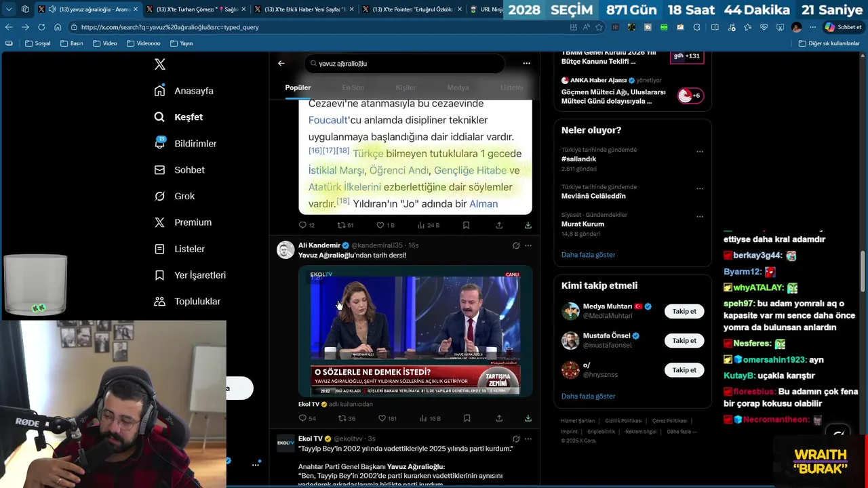Viewport: 868px width, 488px height.
Task: Switch to the Medya tab
Action: coord(458,87)
